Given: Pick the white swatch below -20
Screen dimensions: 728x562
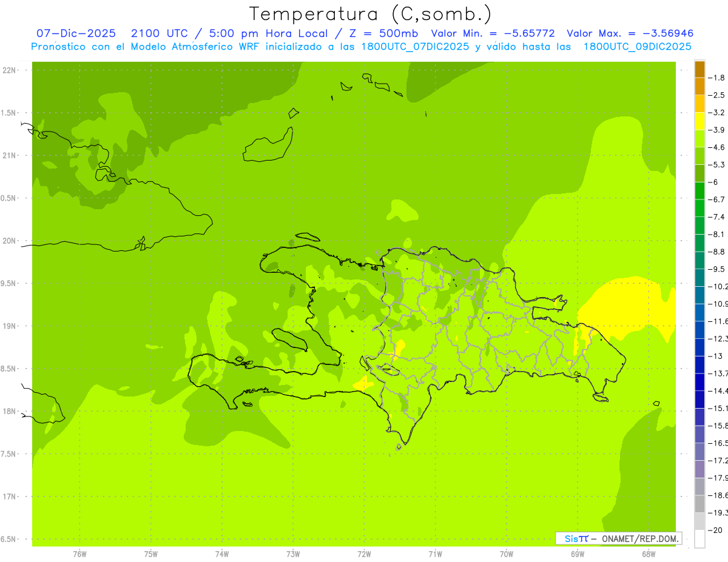Looking at the screenshot, I should click(x=699, y=538).
